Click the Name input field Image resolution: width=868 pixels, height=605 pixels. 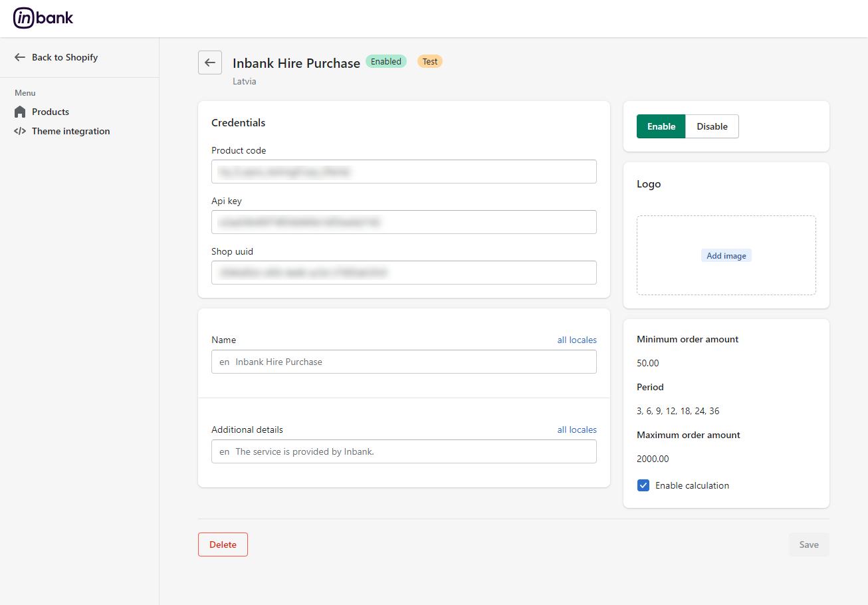[403, 362]
